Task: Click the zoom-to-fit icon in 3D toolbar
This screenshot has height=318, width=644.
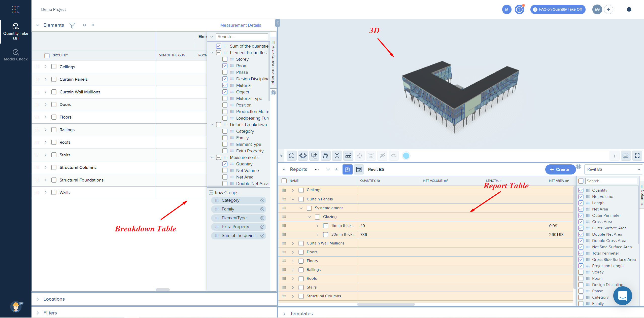Action: (337, 156)
